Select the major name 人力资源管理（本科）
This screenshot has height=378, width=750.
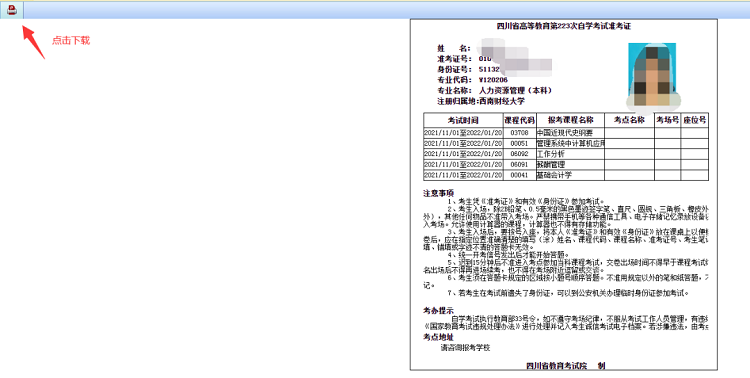click(x=516, y=90)
